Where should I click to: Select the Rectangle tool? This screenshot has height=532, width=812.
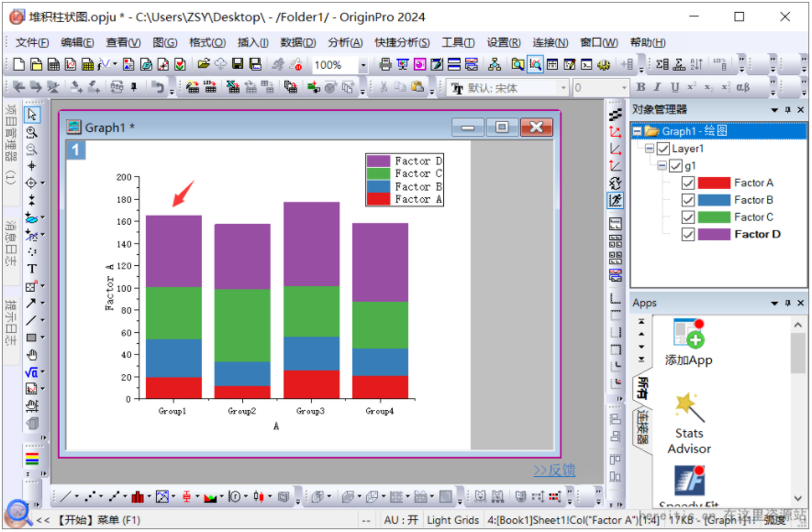tap(31, 338)
